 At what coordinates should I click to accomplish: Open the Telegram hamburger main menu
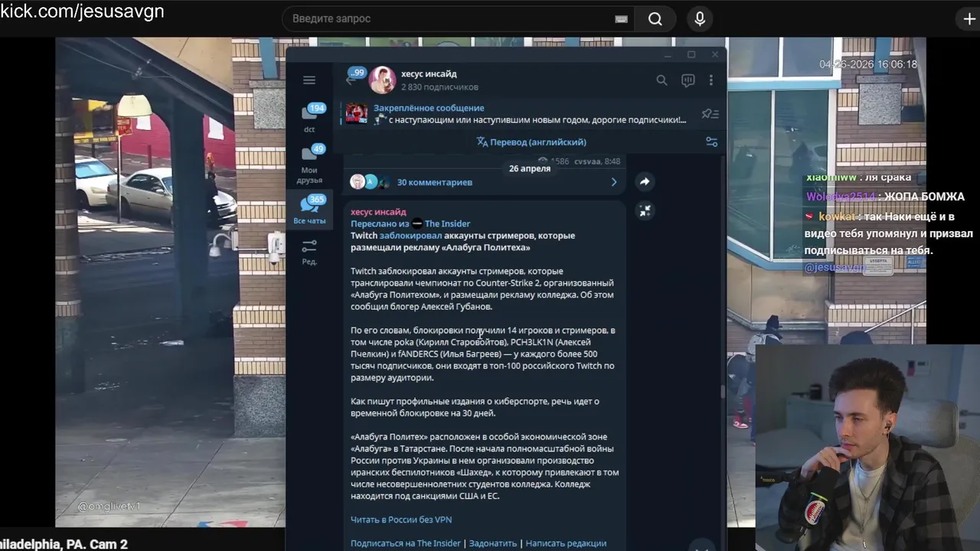309,80
